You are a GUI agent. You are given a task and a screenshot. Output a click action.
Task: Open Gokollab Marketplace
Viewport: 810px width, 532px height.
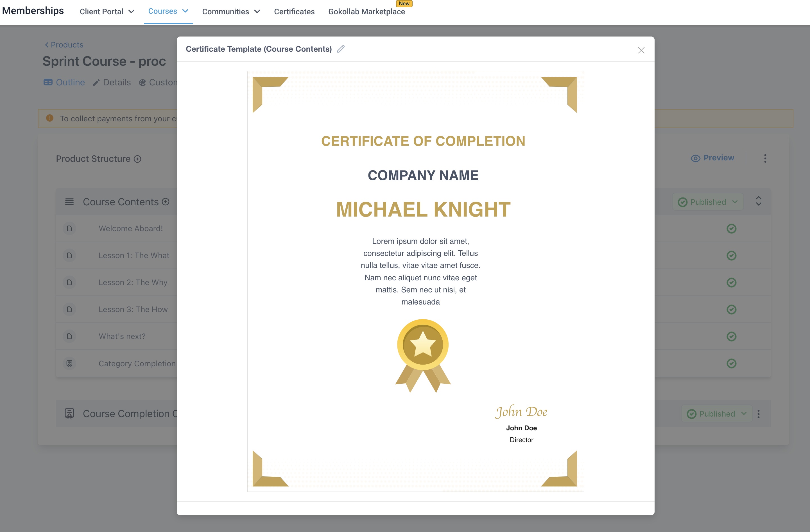coord(366,12)
